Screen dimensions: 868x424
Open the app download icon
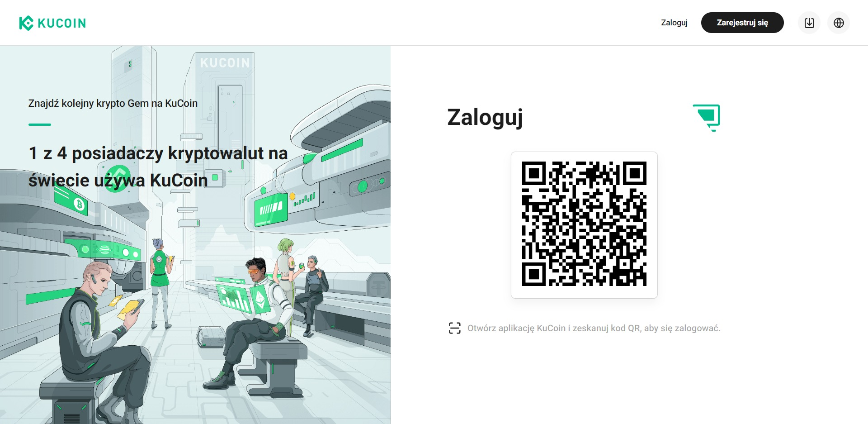(809, 23)
